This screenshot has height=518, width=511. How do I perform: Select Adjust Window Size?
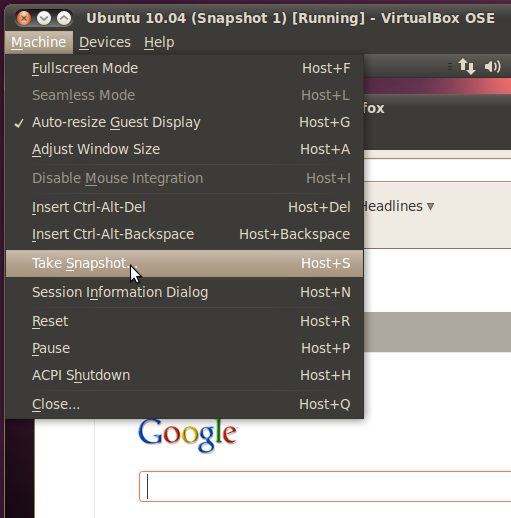184,149
